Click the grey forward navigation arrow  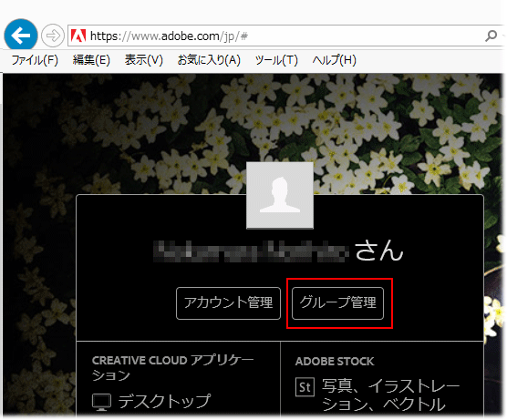[53, 35]
